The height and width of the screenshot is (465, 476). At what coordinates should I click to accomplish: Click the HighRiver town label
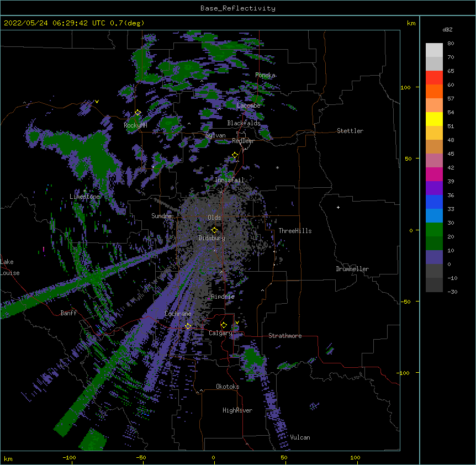(237, 410)
